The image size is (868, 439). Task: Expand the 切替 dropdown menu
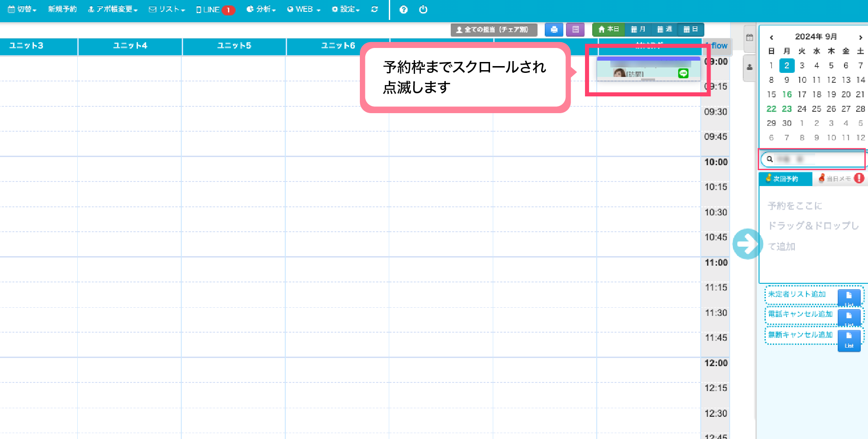(22, 9)
